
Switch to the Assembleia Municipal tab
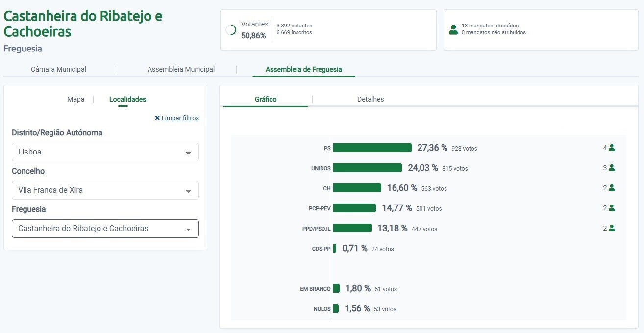point(181,69)
